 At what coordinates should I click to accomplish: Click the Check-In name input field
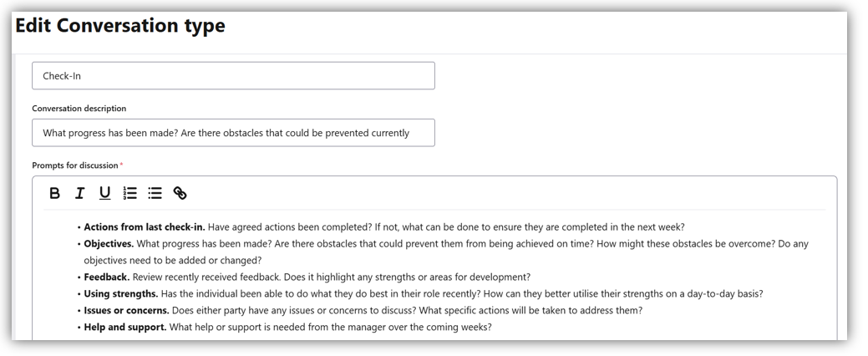(233, 76)
